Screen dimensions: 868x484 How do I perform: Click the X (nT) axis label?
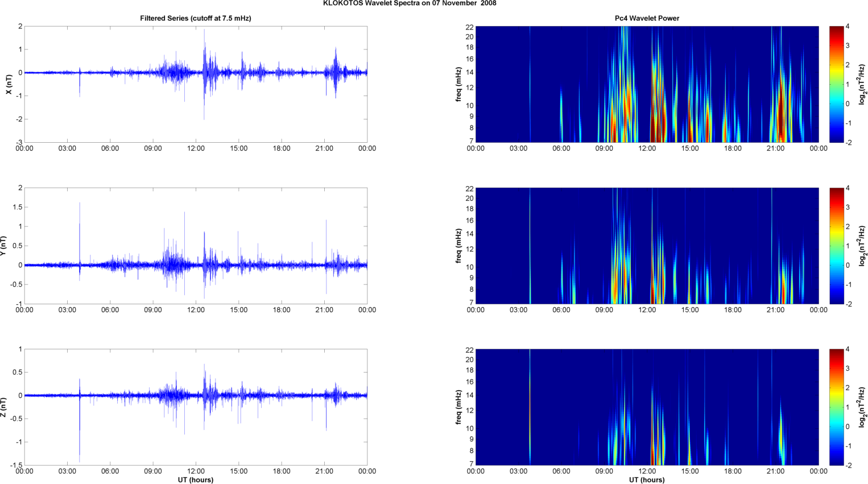point(9,84)
